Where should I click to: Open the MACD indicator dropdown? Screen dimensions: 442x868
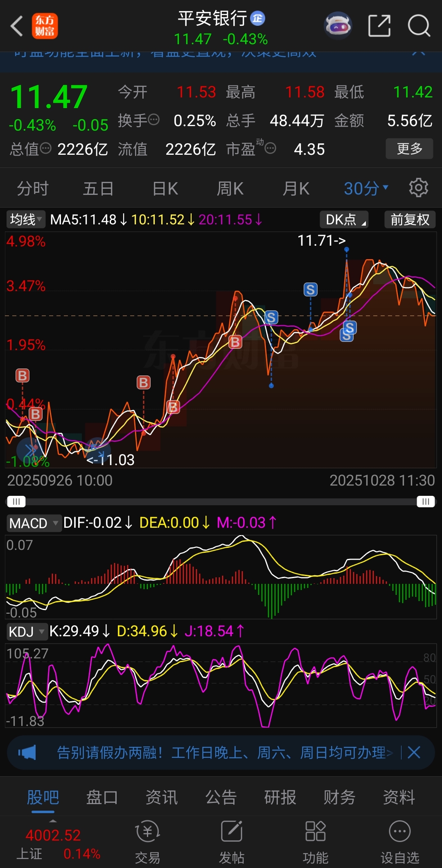click(34, 523)
